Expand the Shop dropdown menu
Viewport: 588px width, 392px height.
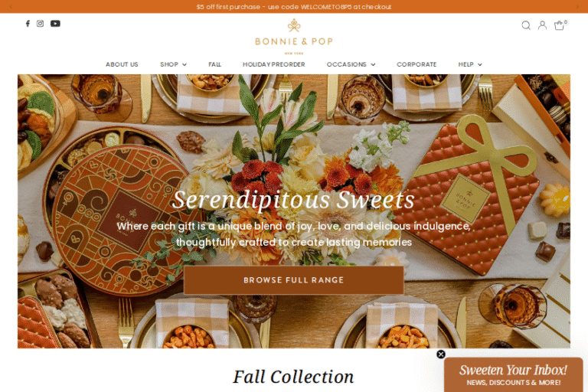173,64
